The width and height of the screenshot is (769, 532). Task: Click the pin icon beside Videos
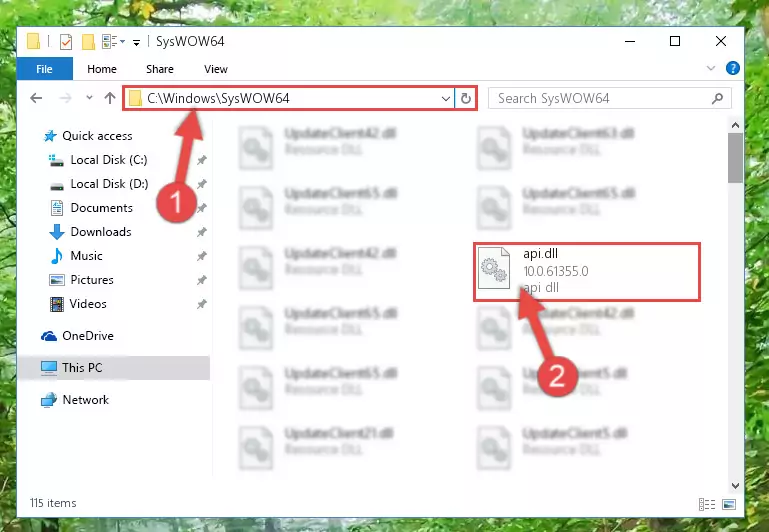[x=202, y=304]
